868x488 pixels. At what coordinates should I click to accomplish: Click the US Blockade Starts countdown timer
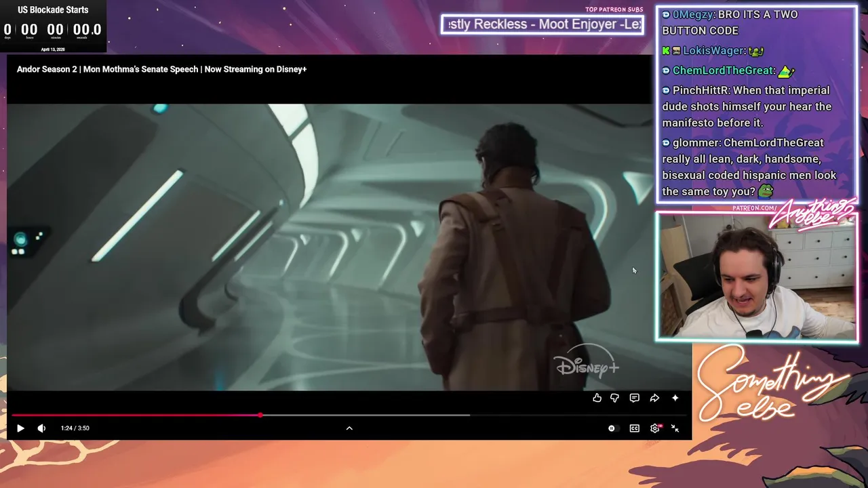tap(53, 26)
